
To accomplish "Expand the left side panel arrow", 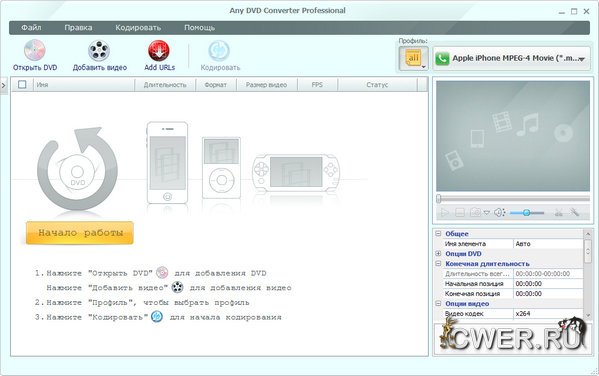I will pyautogui.click(x=3, y=85).
